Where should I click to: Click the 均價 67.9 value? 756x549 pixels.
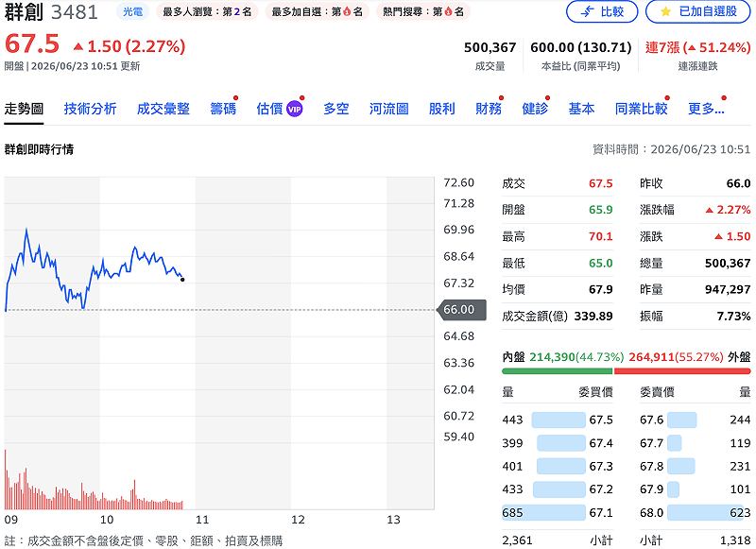(601, 290)
